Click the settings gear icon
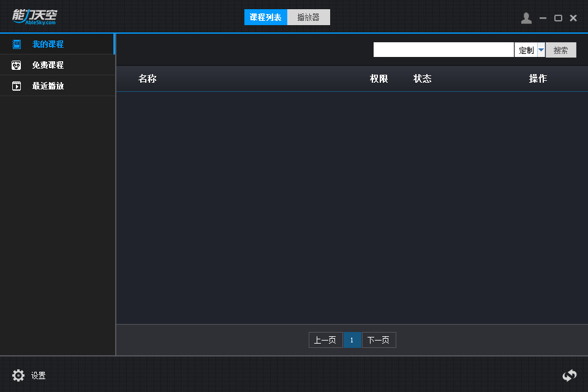 coord(18,375)
